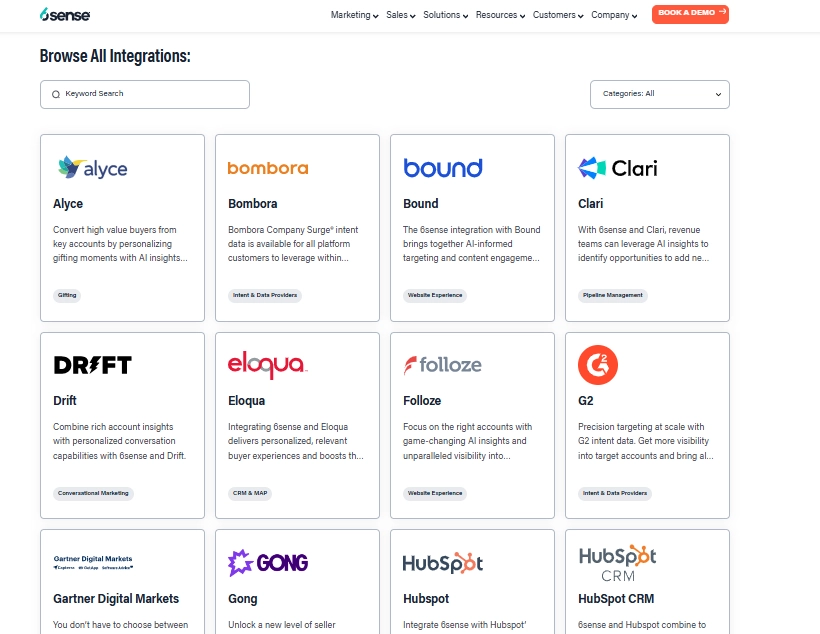Viewport: 820px width, 634px height.
Task: Click the Bound blue logo
Action: (443, 168)
